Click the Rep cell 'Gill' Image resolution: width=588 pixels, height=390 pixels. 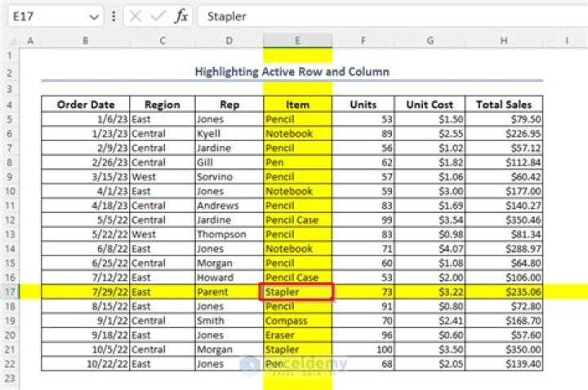[x=229, y=162]
